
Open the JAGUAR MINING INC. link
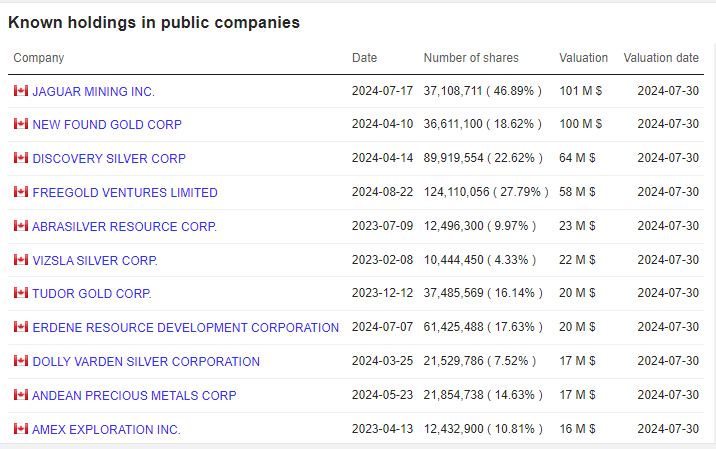pos(94,91)
